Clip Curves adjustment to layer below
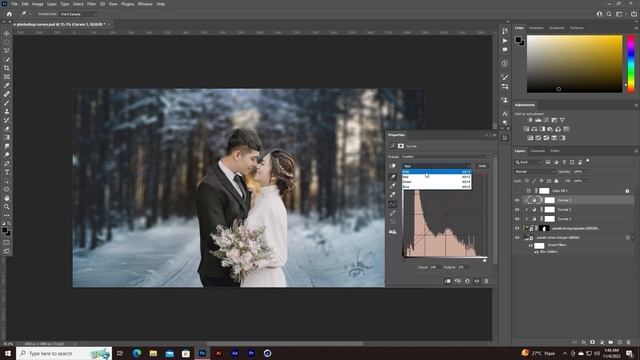 448,281
